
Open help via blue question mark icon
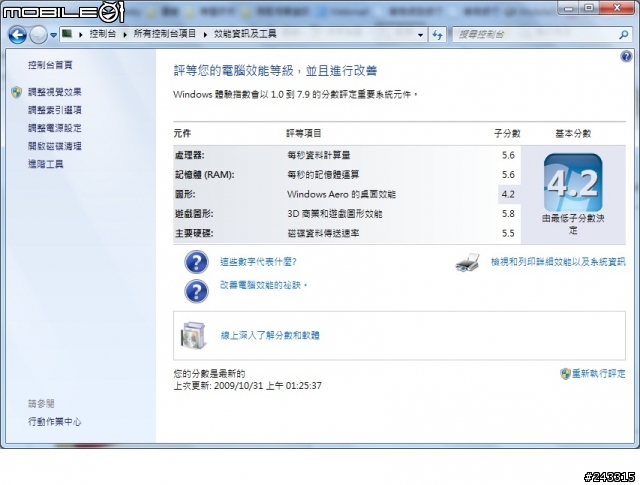(x=626, y=56)
